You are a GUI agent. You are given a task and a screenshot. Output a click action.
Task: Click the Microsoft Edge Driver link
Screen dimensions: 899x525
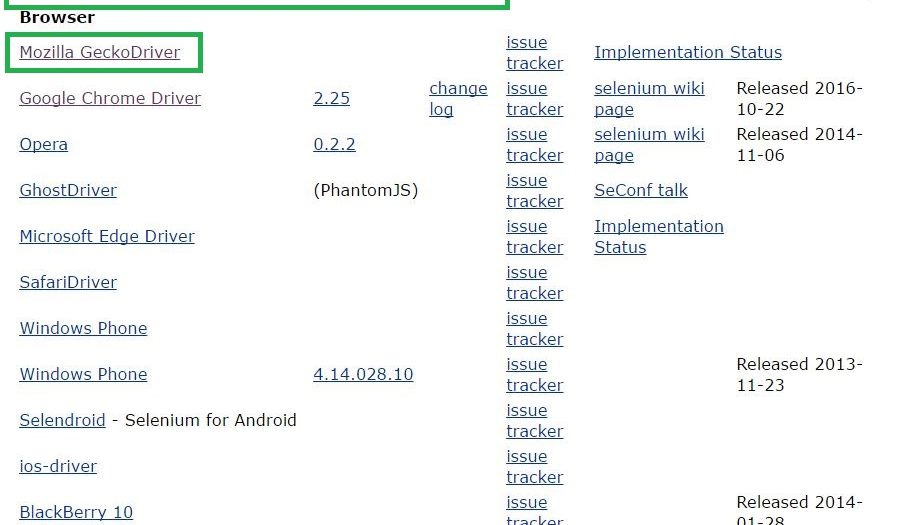(107, 236)
